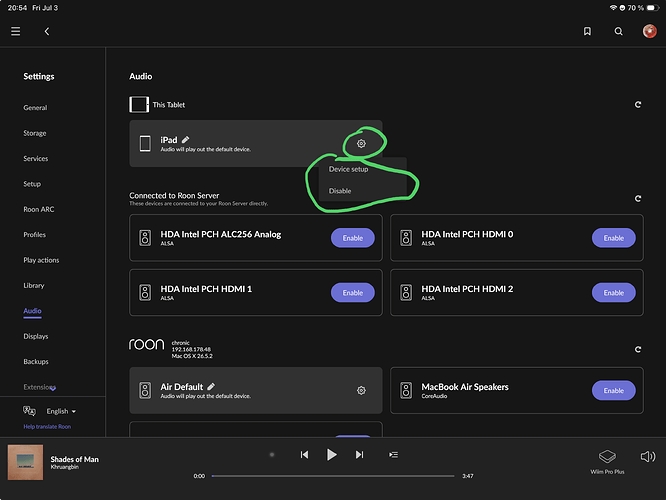Go back with the back arrow
Image resolution: width=666 pixels, height=500 pixels.
coord(47,31)
